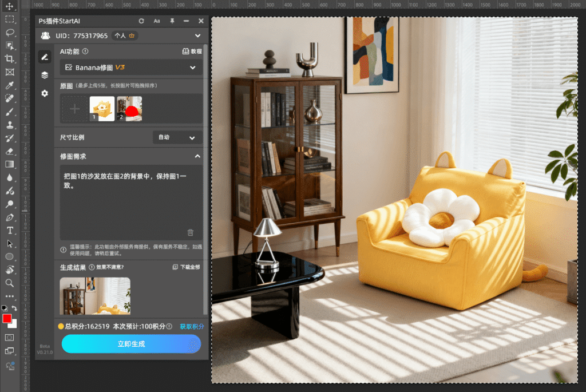Open the layers tab in StartAI sidebar
The width and height of the screenshot is (586, 392).
coord(45,75)
